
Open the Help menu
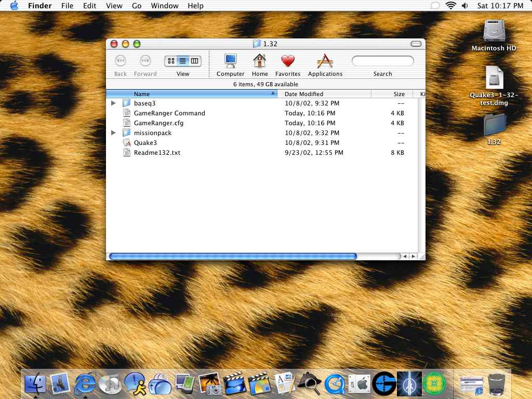pyautogui.click(x=195, y=6)
